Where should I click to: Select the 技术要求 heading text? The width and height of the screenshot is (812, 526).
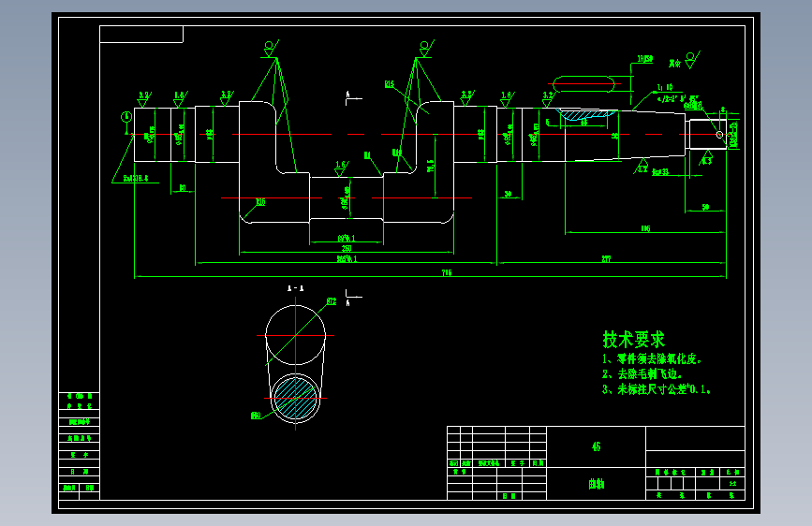pos(633,340)
